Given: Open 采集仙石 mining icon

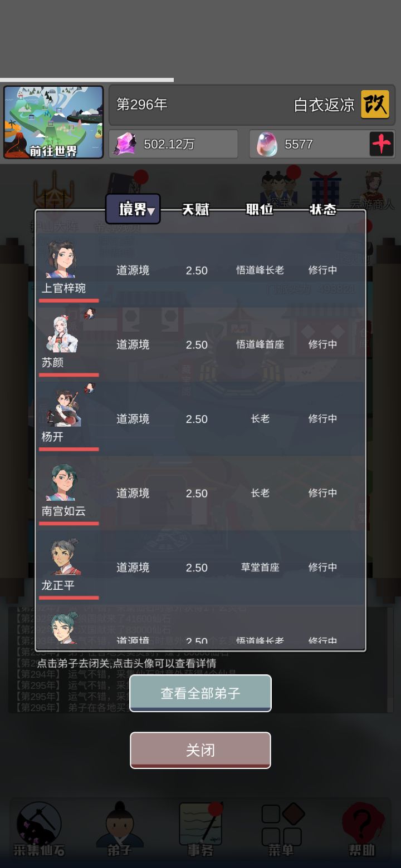Looking at the screenshot, I should (x=39, y=828).
